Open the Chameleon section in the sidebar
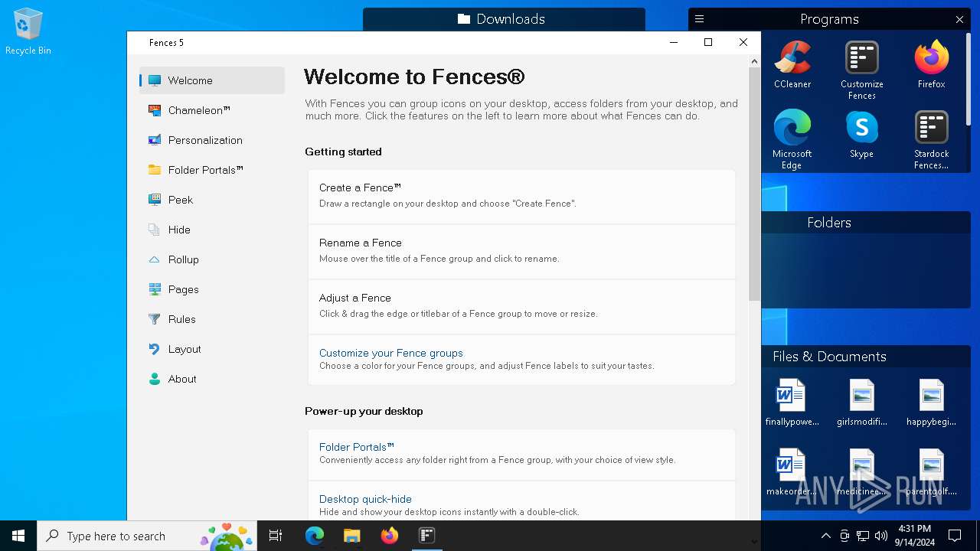 (212, 110)
